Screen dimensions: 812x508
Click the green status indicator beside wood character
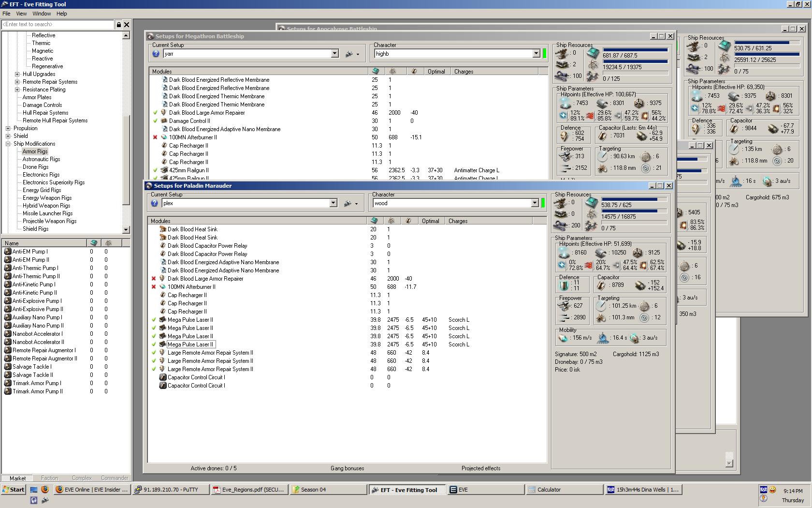543,203
